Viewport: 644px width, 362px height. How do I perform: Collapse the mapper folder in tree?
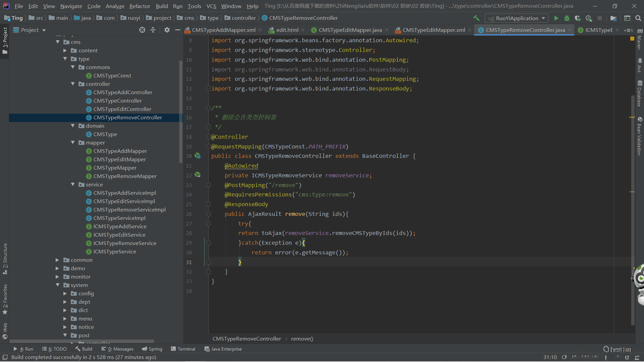(73, 142)
